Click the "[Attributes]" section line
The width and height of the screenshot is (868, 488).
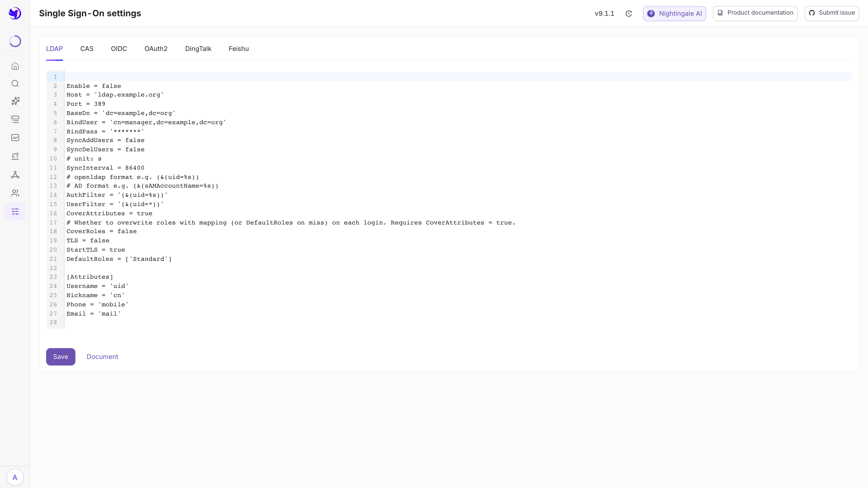tap(90, 277)
